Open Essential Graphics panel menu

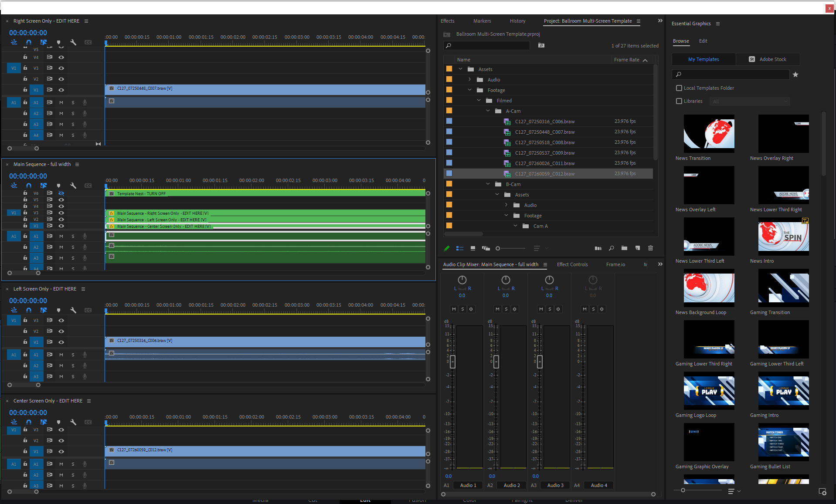pos(718,24)
